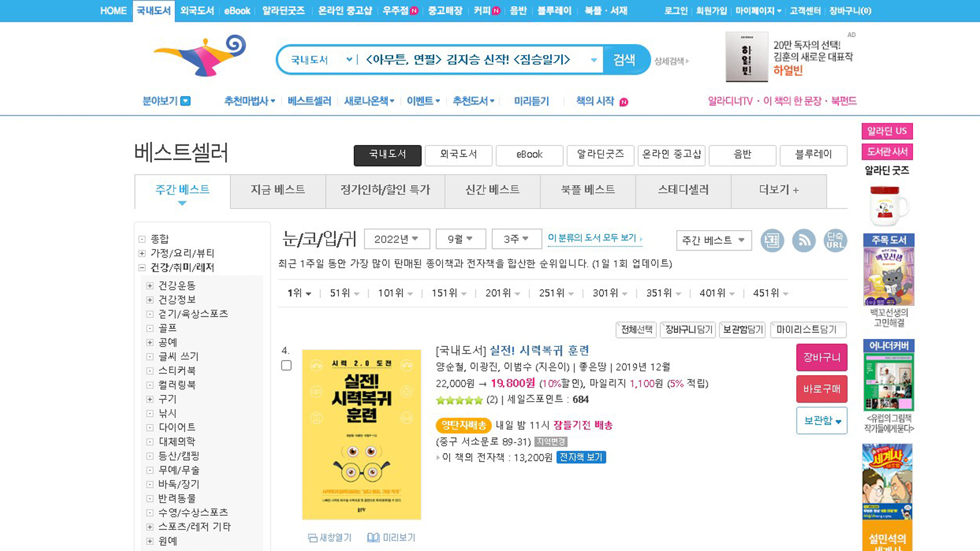Switch to the 지금 베스트 tab
The width and height of the screenshot is (980, 551).
(278, 190)
